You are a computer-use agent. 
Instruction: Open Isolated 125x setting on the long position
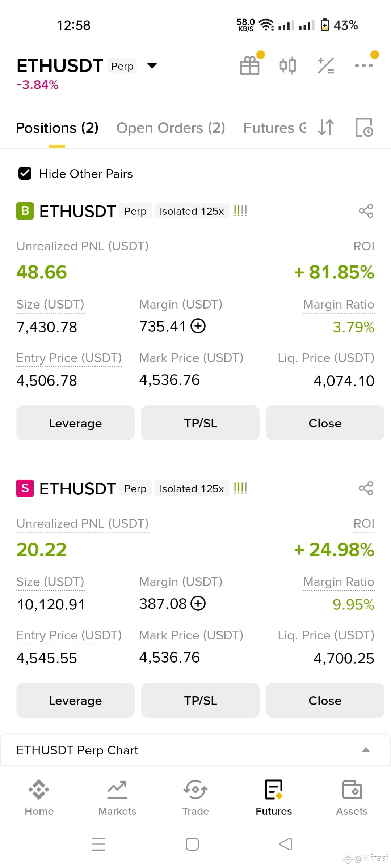(x=192, y=211)
